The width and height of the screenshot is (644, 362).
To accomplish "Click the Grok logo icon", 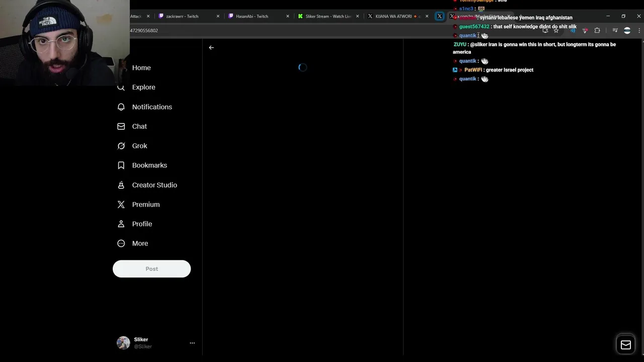I will pyautogui.click(x=121, y=146).
